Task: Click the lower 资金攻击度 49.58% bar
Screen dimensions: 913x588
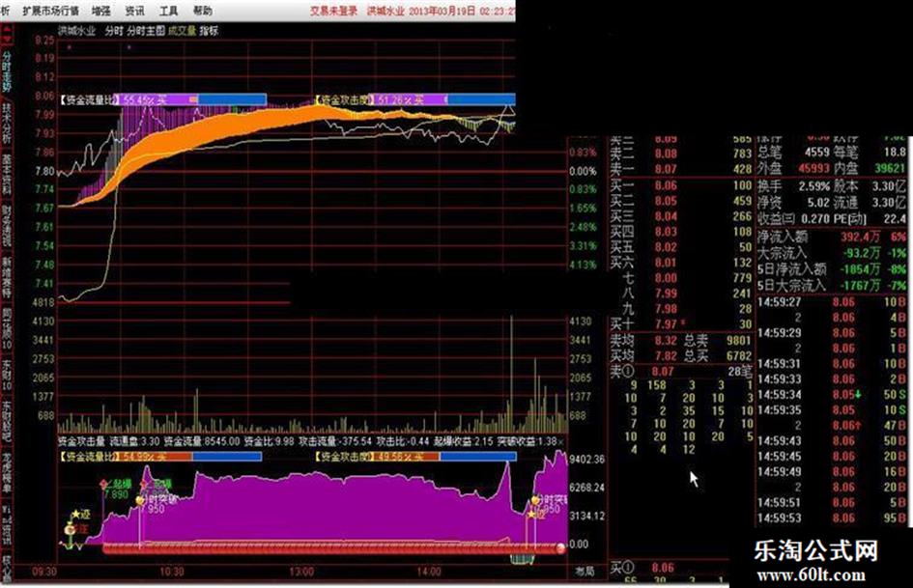Action: point(415,457)
